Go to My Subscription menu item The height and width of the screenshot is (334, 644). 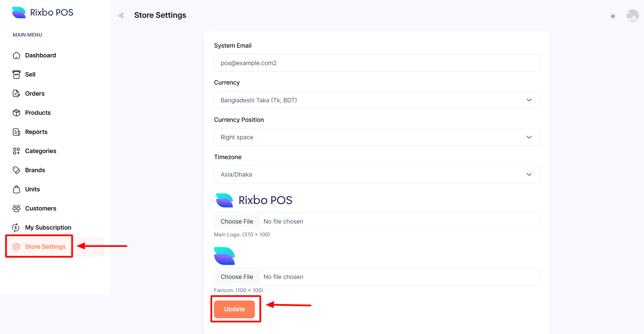[x=48, y=228]
